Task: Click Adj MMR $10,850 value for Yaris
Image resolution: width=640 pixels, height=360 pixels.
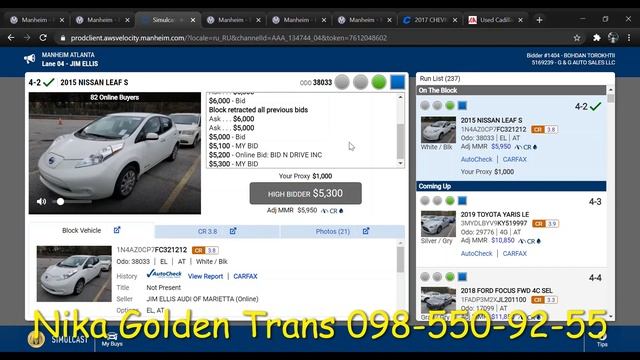Action: click(x=503, y=240)
